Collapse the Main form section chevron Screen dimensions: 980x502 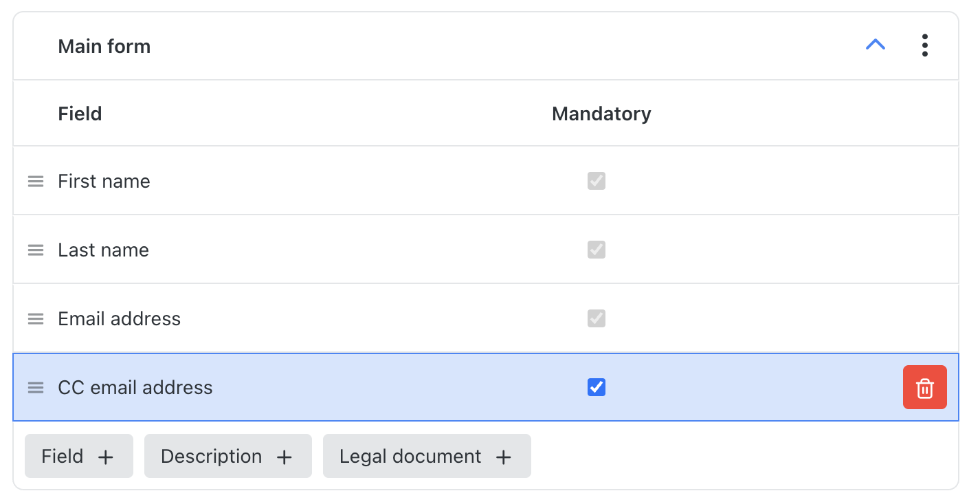pos(876,45)
